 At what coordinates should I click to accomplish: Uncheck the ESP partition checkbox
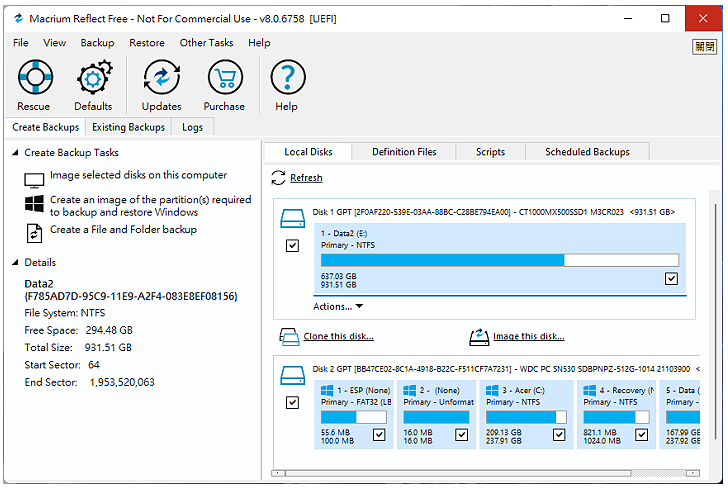click(x=379, y=435)
